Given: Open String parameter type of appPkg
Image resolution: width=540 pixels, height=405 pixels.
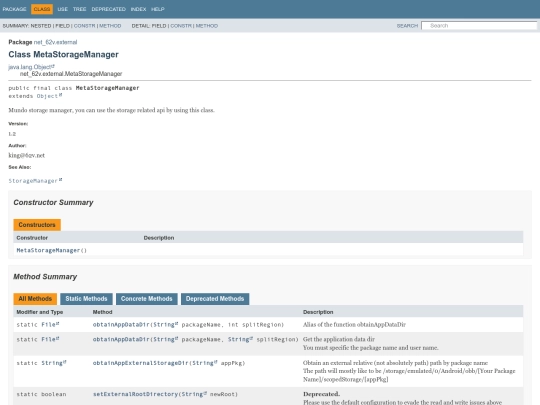Looking at the screenshot, I should 205,363.
